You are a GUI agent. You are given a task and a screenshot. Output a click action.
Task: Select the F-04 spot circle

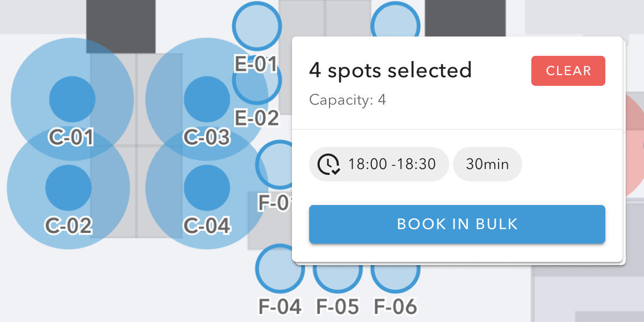(280, 268)
